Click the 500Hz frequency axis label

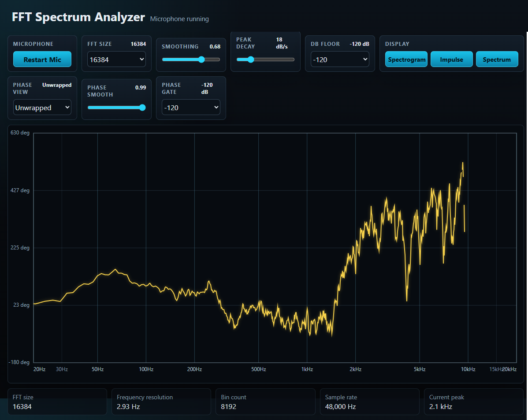click(x=259, y=369)
